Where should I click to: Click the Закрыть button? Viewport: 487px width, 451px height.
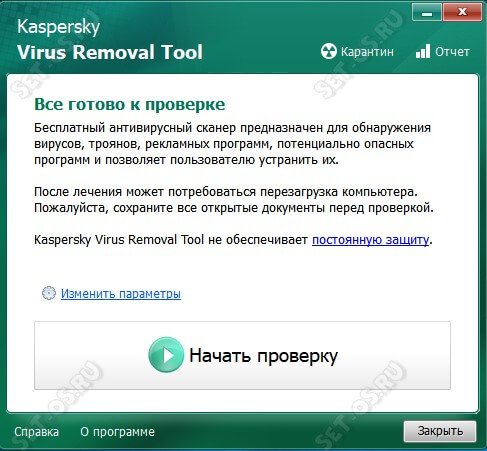(x=440, y=431)
